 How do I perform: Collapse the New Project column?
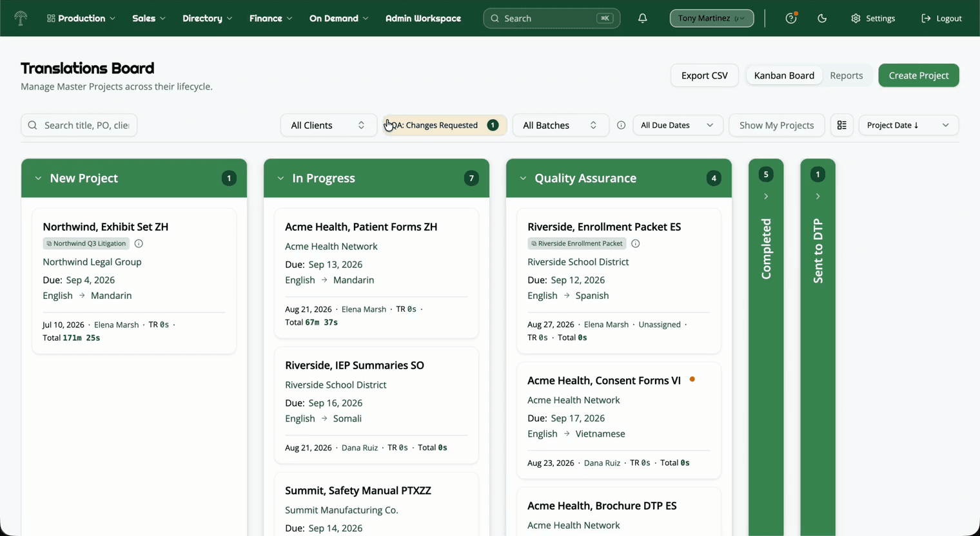[x=38, y=178]
